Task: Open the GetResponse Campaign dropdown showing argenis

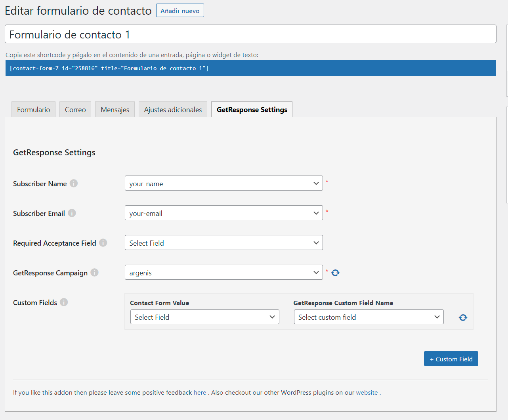Action: [223, 272]
